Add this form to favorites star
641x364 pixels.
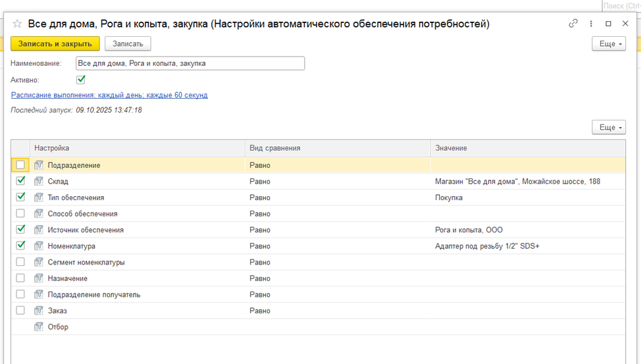point(18,24)
